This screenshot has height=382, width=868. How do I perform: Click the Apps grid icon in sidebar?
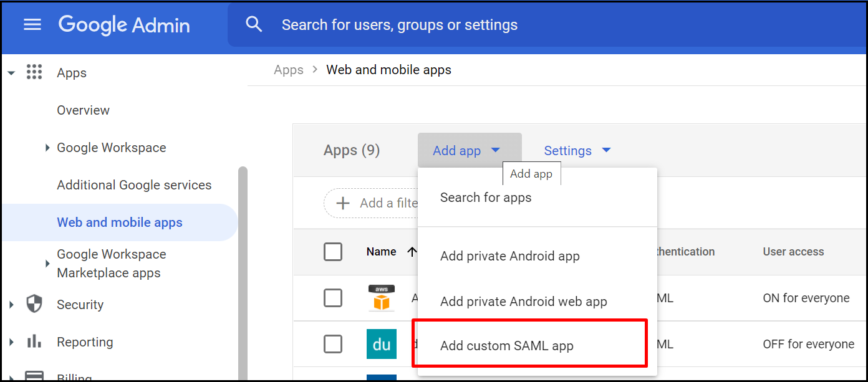pyautogui.click(x=34, y=72)
